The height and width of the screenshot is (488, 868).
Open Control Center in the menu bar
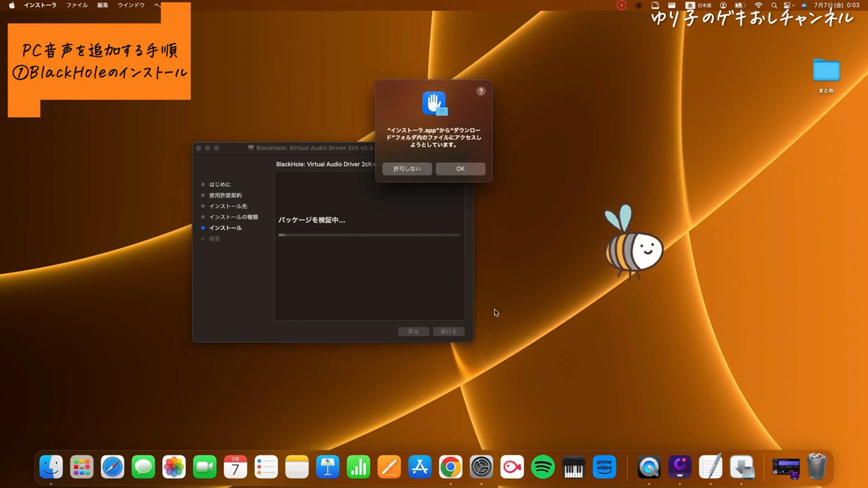(789, 5)
